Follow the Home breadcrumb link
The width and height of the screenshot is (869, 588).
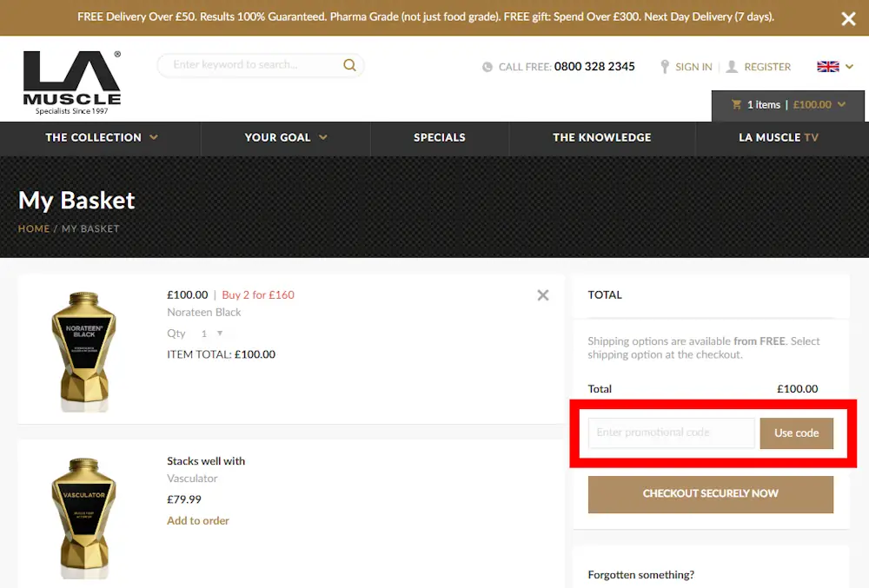(x=34, y=228)
